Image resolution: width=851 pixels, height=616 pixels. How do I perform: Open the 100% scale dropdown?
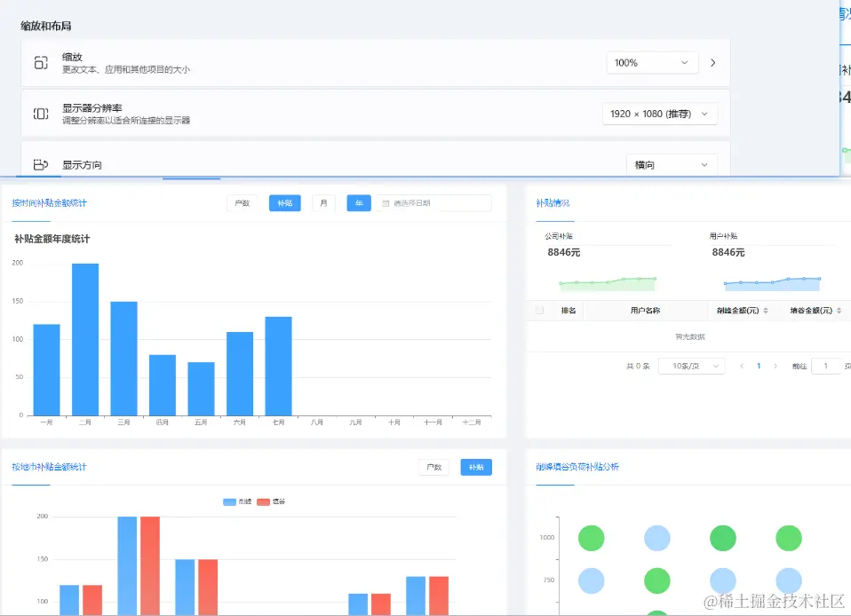point(652,63)
